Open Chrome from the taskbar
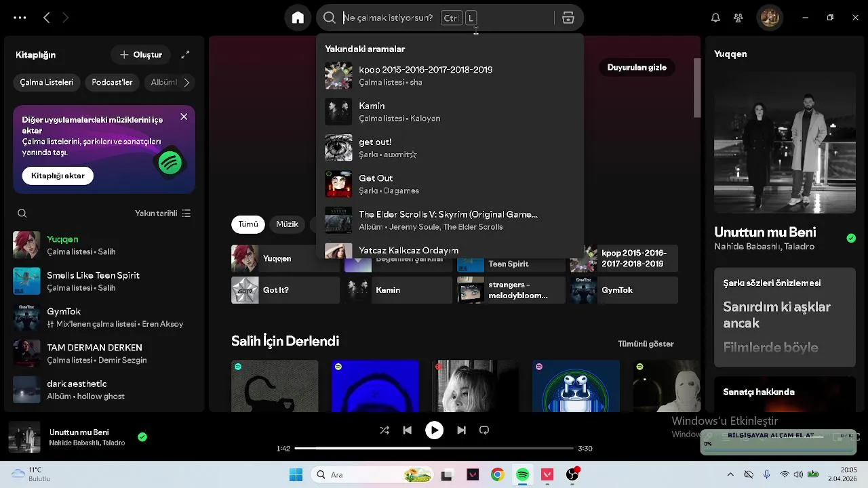868x488 pixels. (498, 474)
